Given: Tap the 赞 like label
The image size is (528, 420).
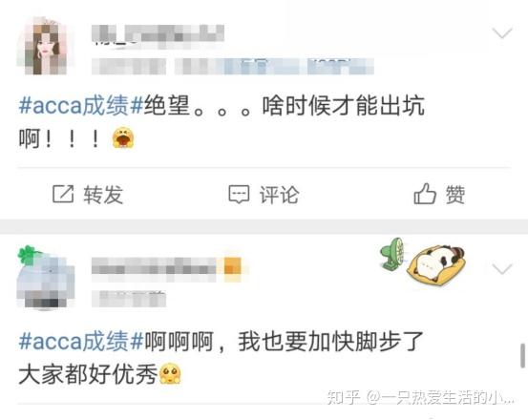Looking at the screenshot, I should pyautogui.click(x=455, y=195).
